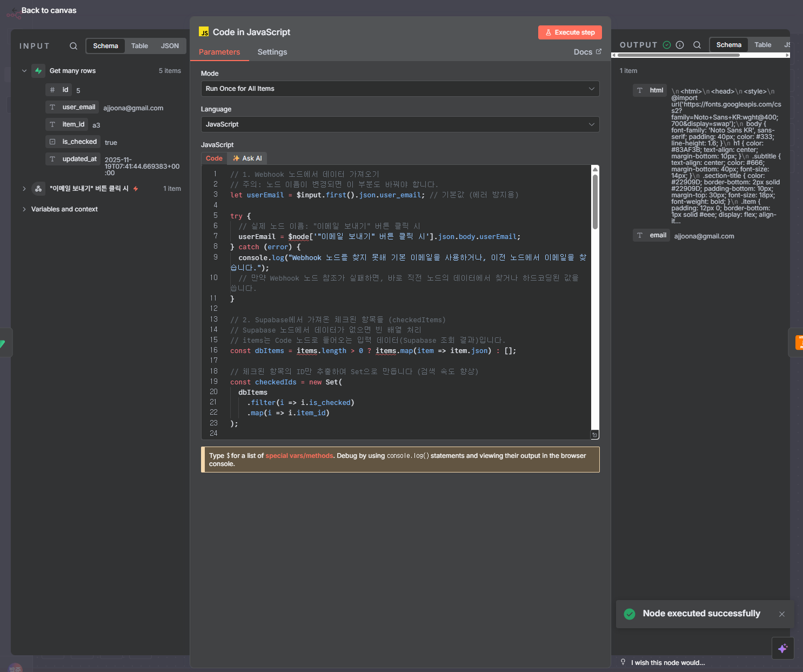Click the code editor vertical scrollbar
Image resolution: width=803 pixels, height=672 pixels.
595,202
